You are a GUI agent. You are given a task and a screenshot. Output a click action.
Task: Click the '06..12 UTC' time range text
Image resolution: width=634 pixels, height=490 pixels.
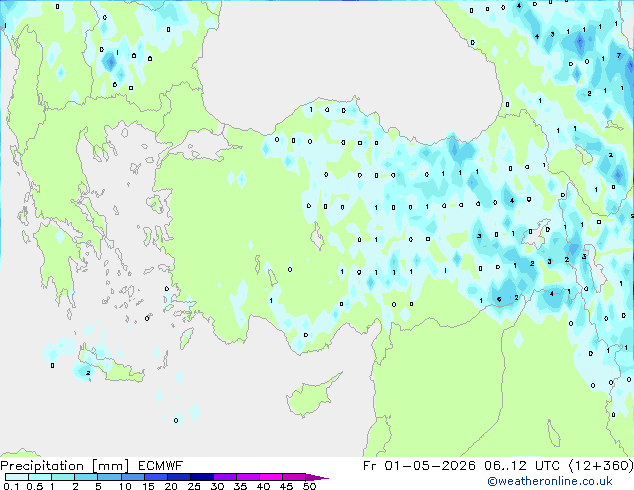point(522,466)
